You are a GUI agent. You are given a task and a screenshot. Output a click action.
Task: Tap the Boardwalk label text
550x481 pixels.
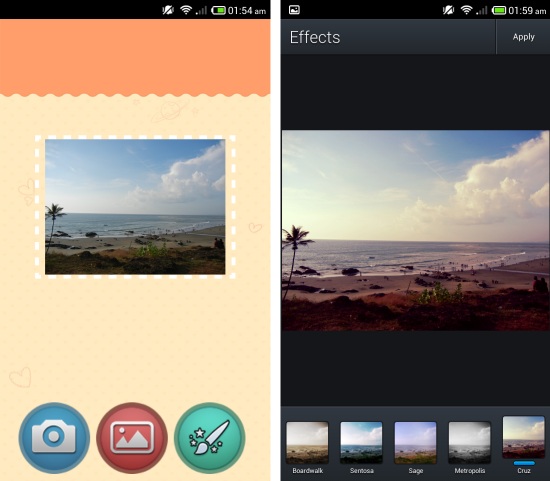pos(308,470)
